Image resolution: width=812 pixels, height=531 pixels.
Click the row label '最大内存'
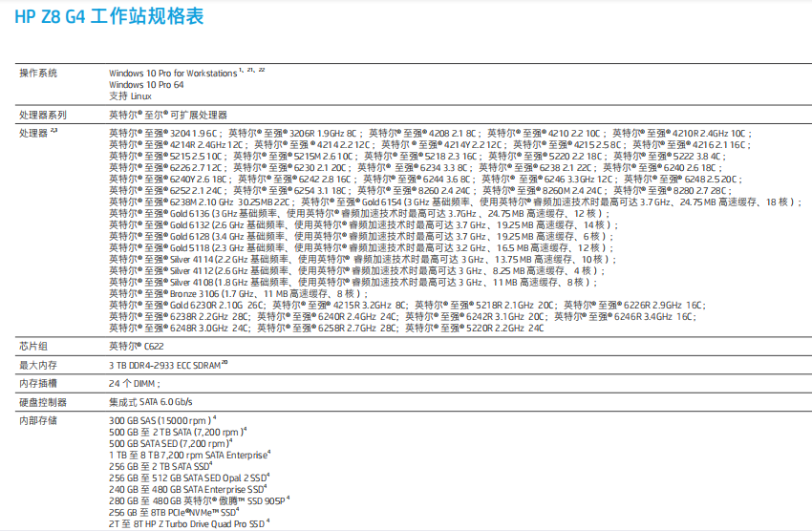click(x=38, y=365)
